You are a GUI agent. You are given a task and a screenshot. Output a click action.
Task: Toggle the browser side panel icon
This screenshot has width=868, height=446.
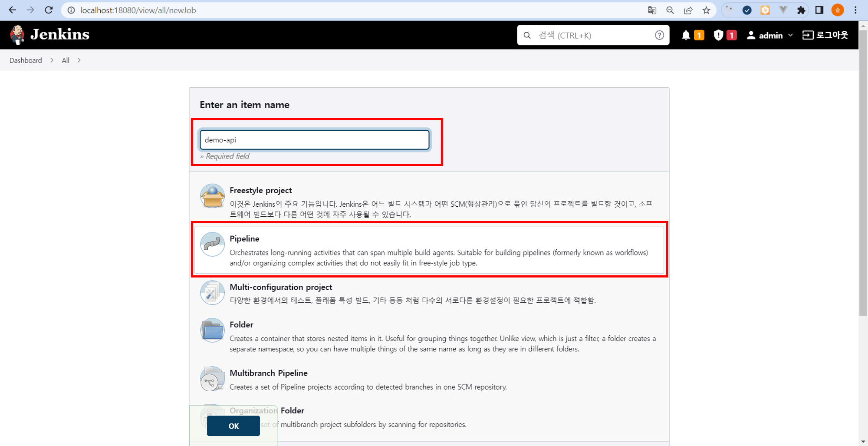coord(819,10)
